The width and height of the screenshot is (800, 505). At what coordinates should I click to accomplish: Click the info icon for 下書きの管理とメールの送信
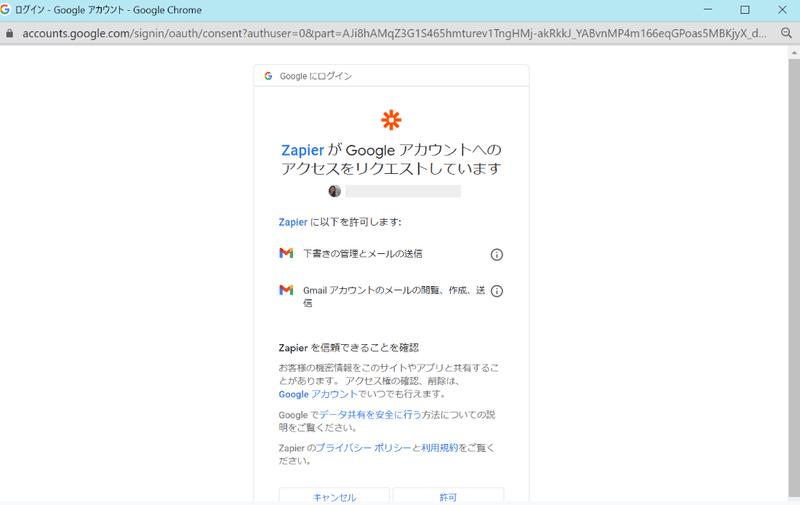pos(496,255)
